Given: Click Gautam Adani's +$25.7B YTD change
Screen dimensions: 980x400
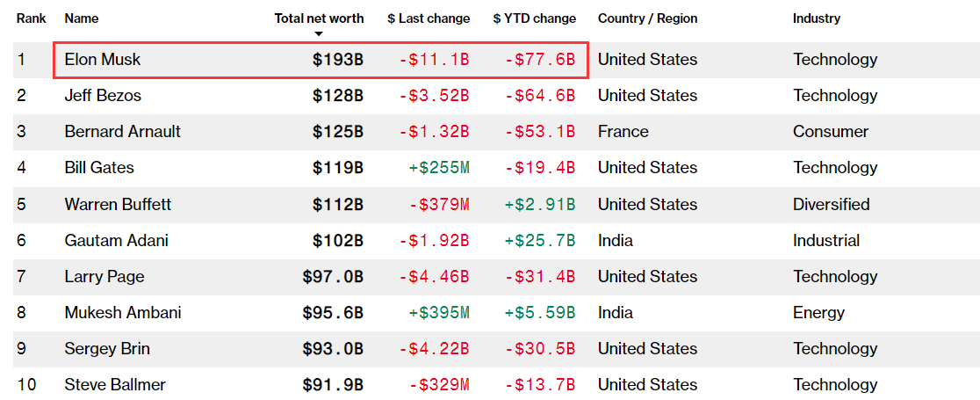Looking at the screenshot, I should pos(540,241).
